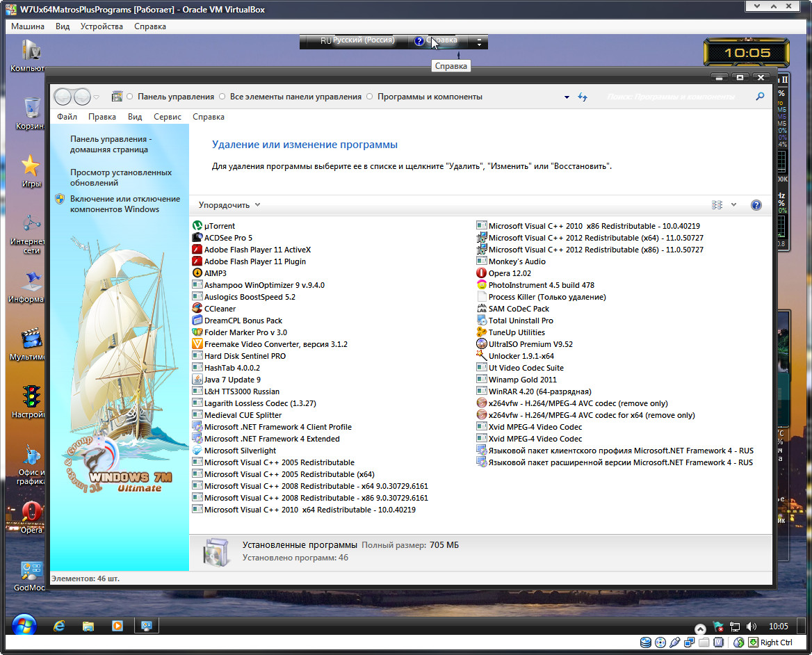Launch Internet Explorer from the taskbar
This screenshot has height=655, width=812.
click(x=59, y=626)
